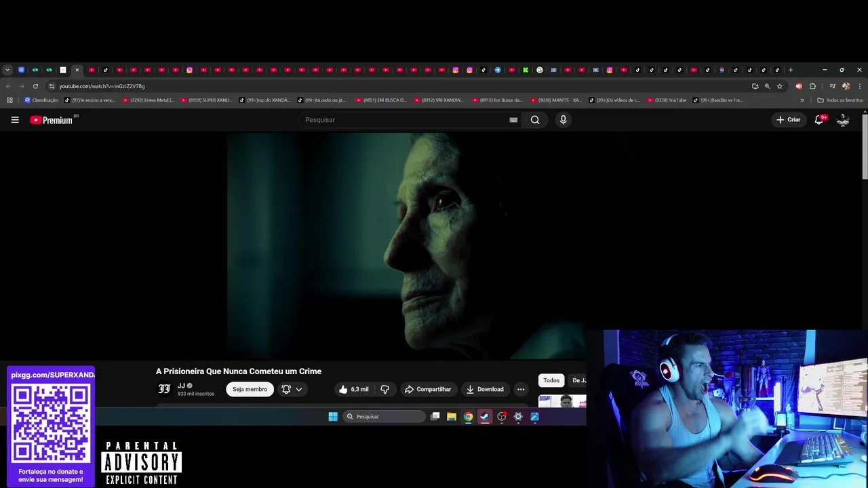Open Todos os favoritos bookmarks folder
Screen dimensions: 868x488
[x=840, y=100]
